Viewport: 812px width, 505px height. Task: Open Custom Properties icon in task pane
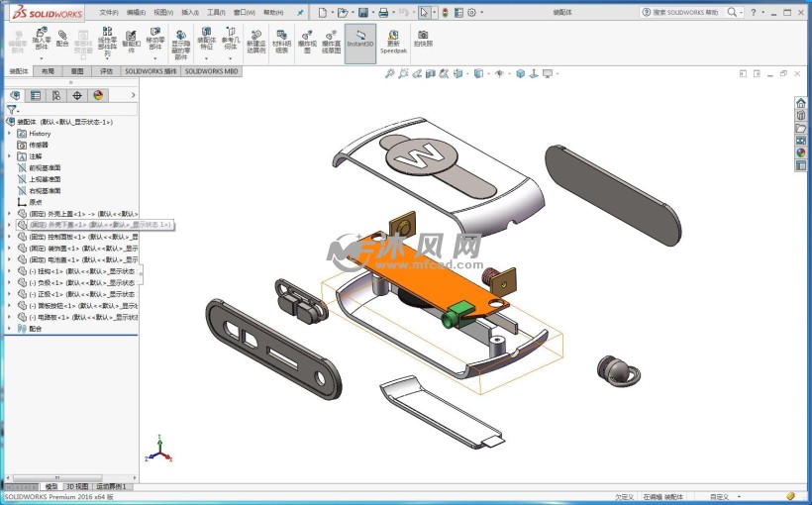point(801,165)
